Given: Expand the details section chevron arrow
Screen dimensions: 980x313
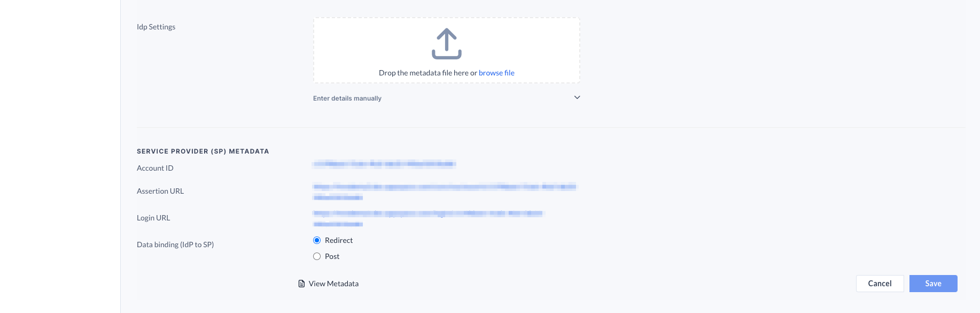Looking at the screenshot, I should click(x=577, y=97).
